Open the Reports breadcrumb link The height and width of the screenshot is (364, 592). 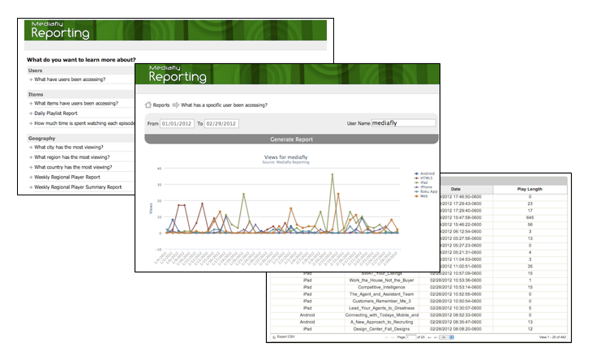[x=161, y=105]
